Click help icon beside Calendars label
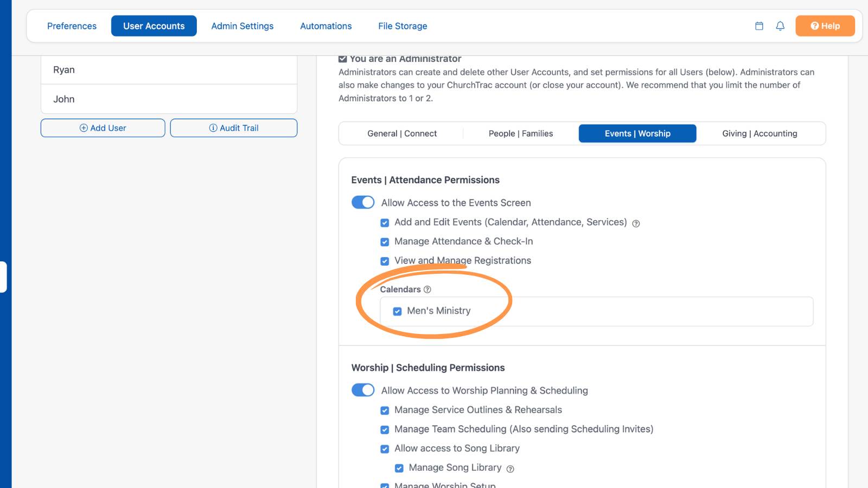The width and height of the screenshot is (868, 488). tap(427, 290)
